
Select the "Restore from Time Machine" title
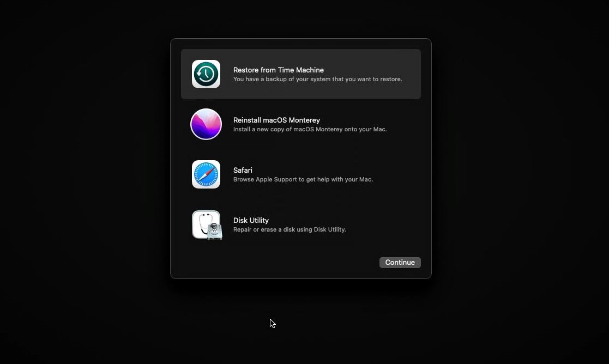[279, 70]
